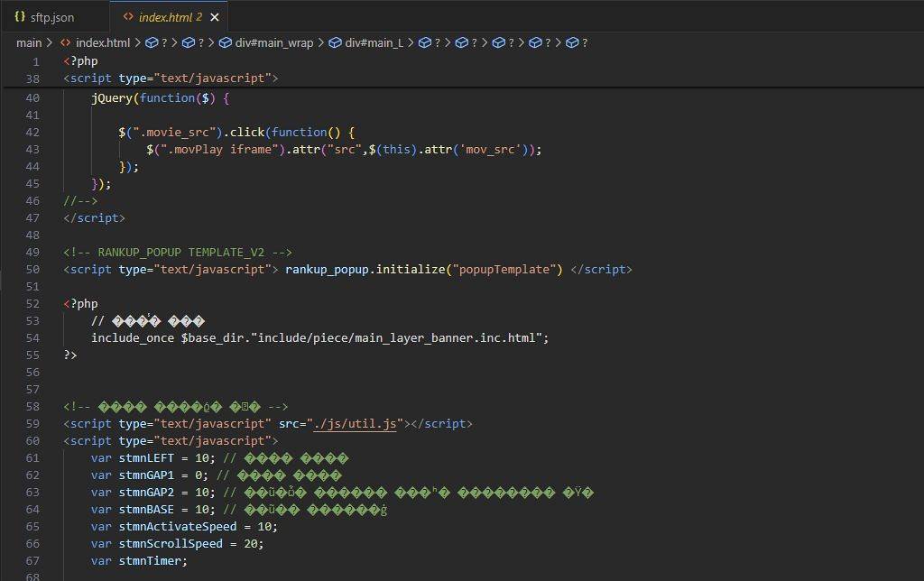Click the HTML code icon on index.html tab
924x581 pixels.
[x=128, y=16]
